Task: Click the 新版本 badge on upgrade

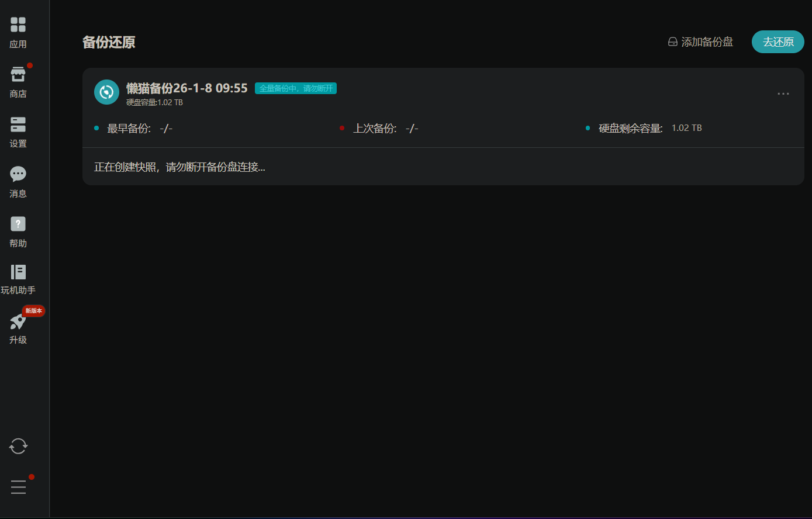Action: pyautogui.click(x=33, y=311)
